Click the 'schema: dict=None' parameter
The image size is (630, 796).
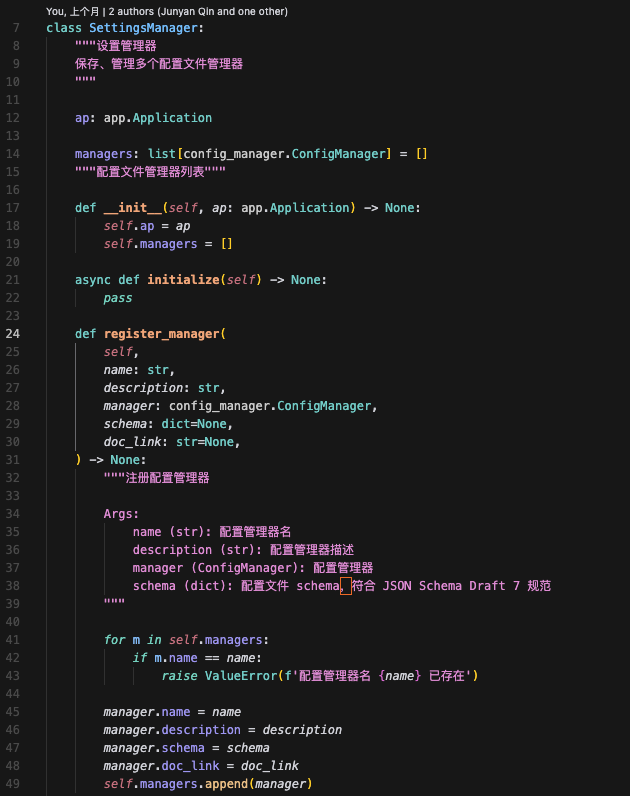167,424
